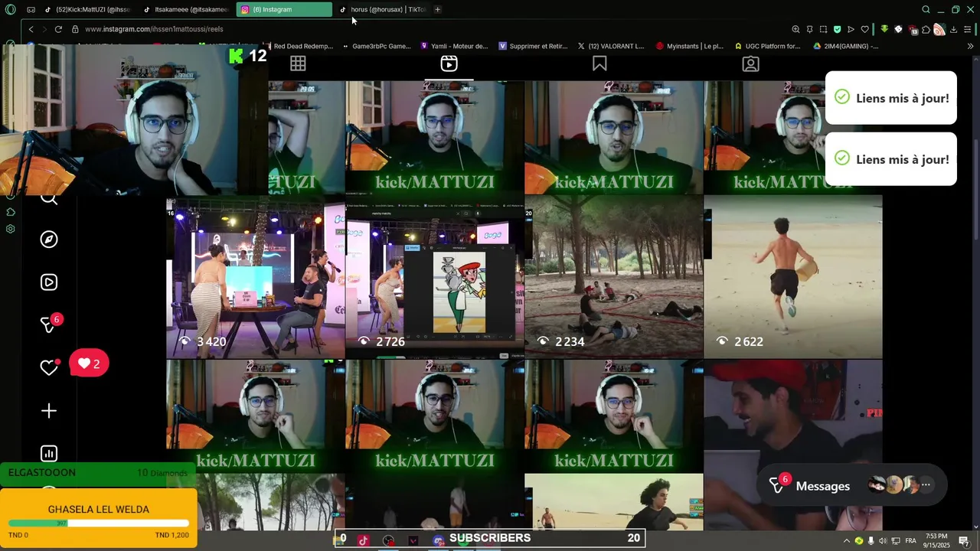Viewport: 980px width, 551px height.
Task: Open Game3rbPc Game... bookmark
Action: [x=376, y=46]
